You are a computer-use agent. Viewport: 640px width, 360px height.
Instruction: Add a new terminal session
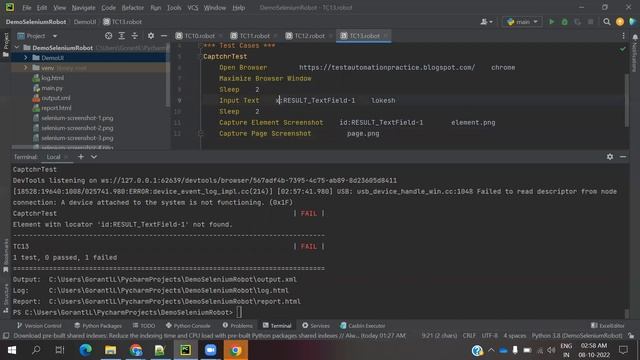(x=81, y=157)
